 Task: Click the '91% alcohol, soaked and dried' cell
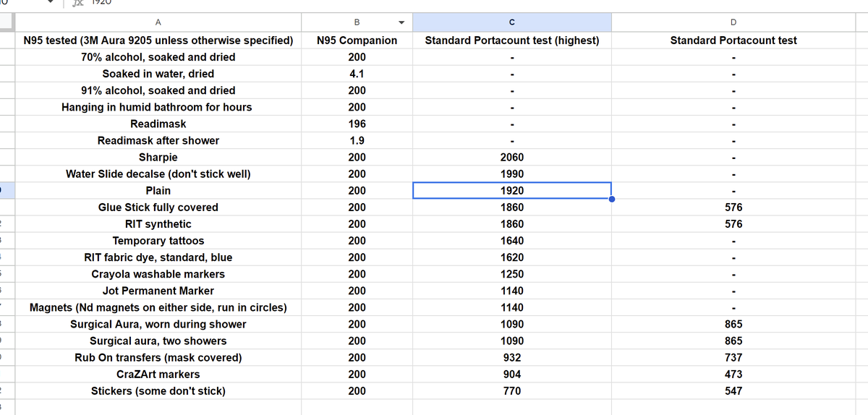158,90
